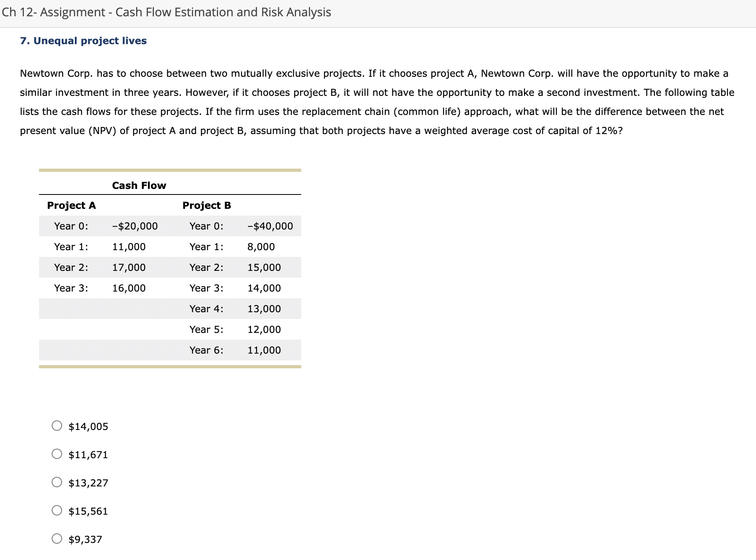Select the $11,671 answer option

point(57,454)
